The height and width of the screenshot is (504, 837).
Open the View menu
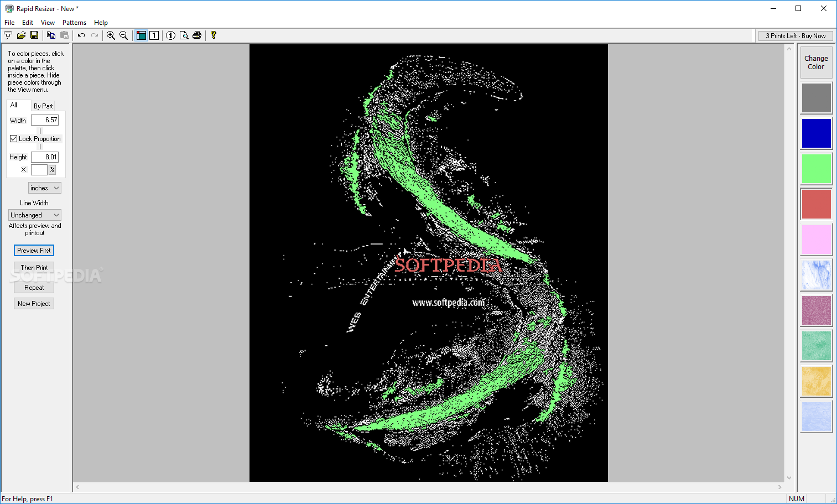click(48, 23)
